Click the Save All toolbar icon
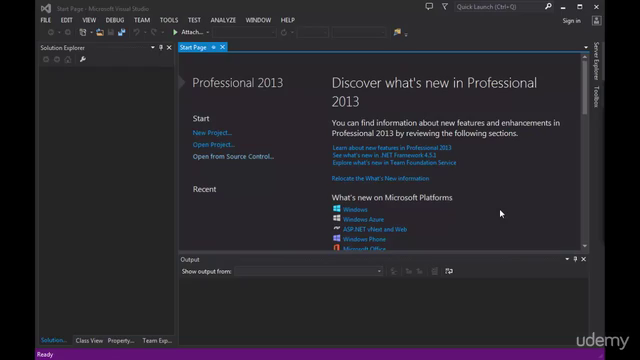The width and height of the screenshot is (640, 360). point(122,32)
